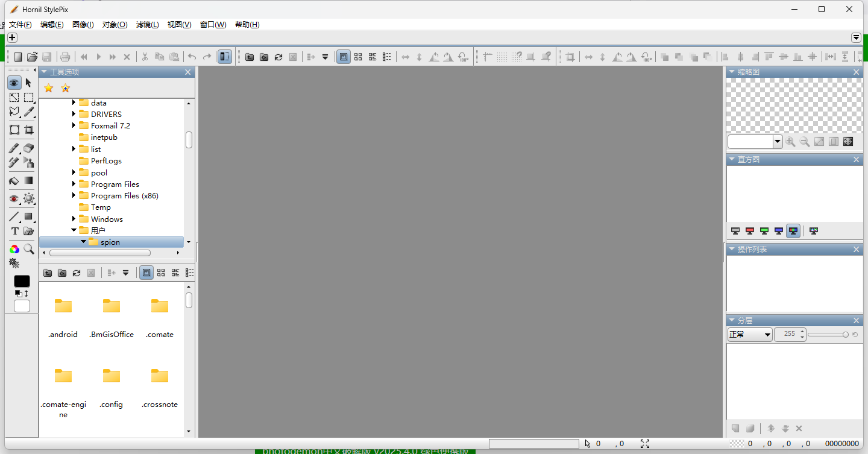
Task: Select the Red-eye removal tool
Action: point(14,198)
